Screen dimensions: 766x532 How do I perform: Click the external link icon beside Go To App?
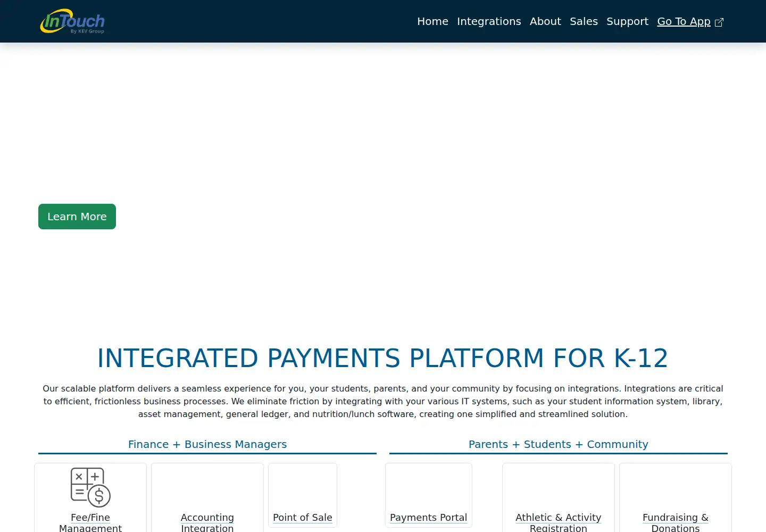coord(719,22)
